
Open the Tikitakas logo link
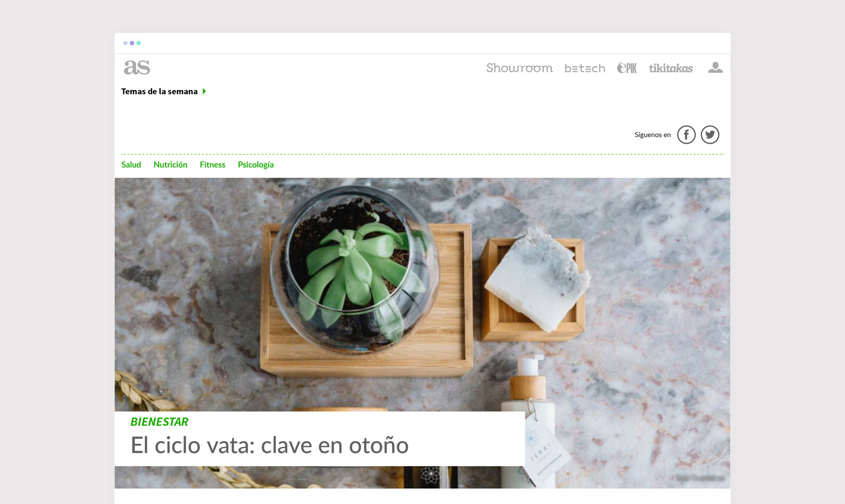coord(671,68)
